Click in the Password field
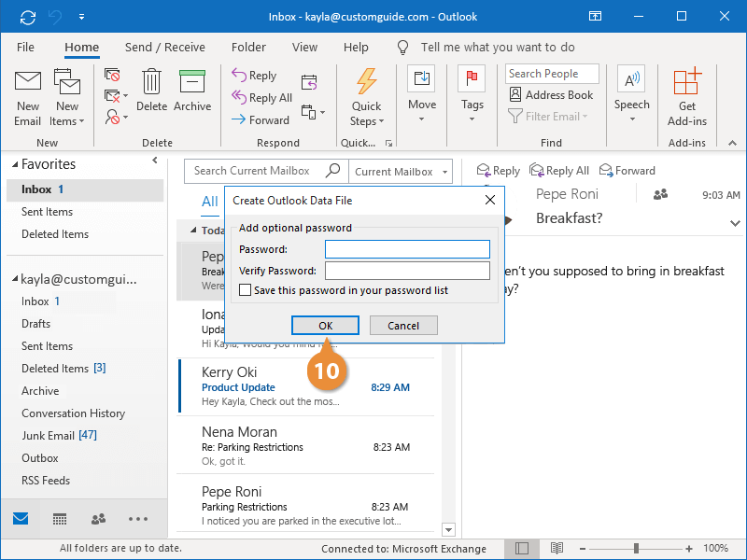This screenshot has width=747, height=560. click(407, 249)
